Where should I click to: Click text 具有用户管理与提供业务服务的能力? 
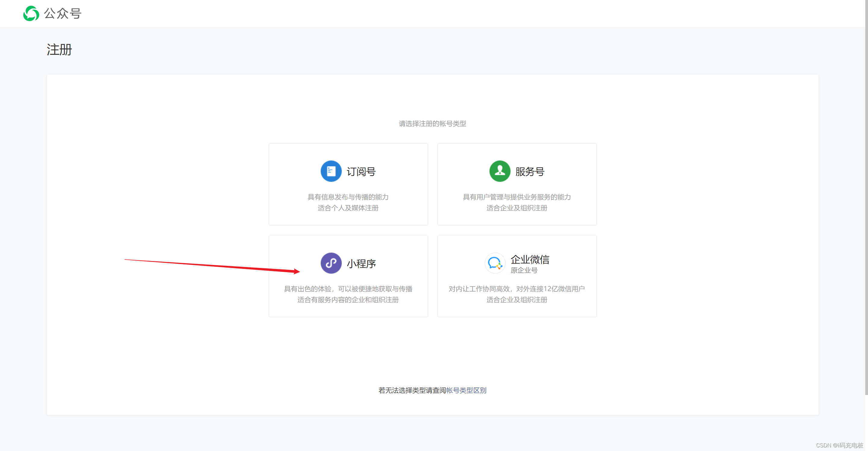(x=517, y=197)
